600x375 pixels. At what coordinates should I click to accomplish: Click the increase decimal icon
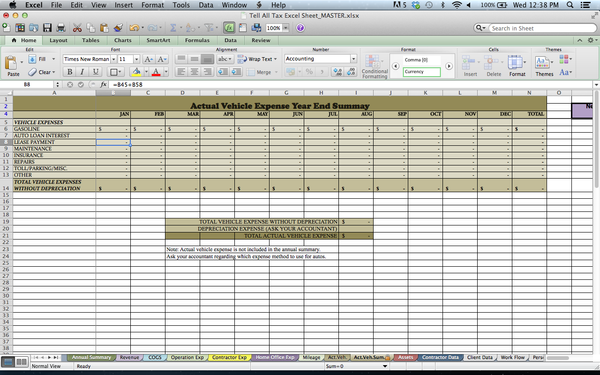[x=338, y=72]
